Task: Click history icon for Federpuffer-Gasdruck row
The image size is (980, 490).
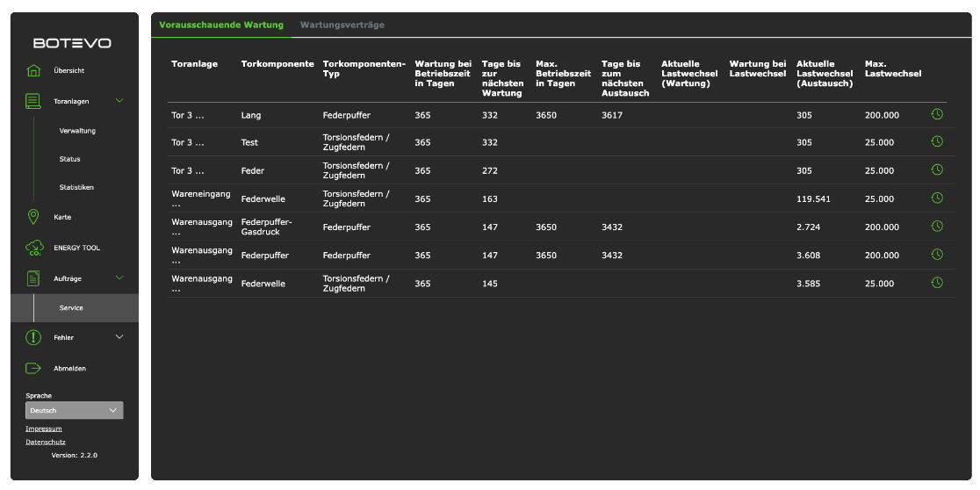Action: [x=937, y=227]
